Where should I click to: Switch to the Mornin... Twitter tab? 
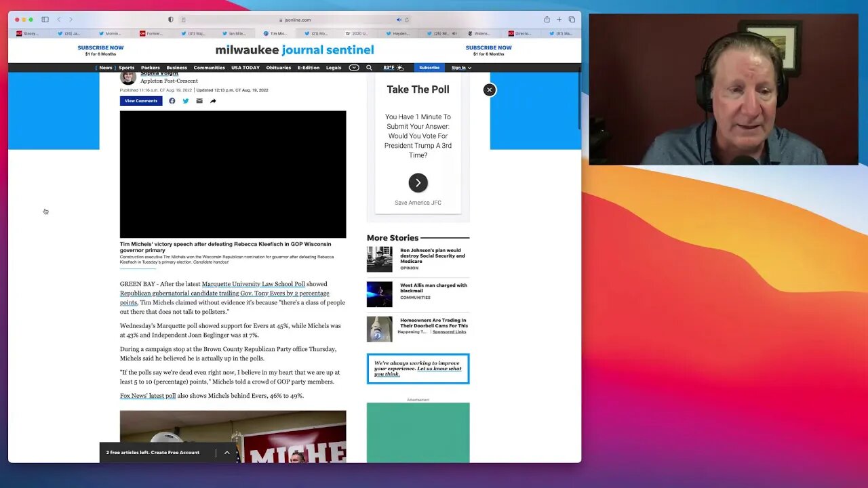[x=110, y=33]
